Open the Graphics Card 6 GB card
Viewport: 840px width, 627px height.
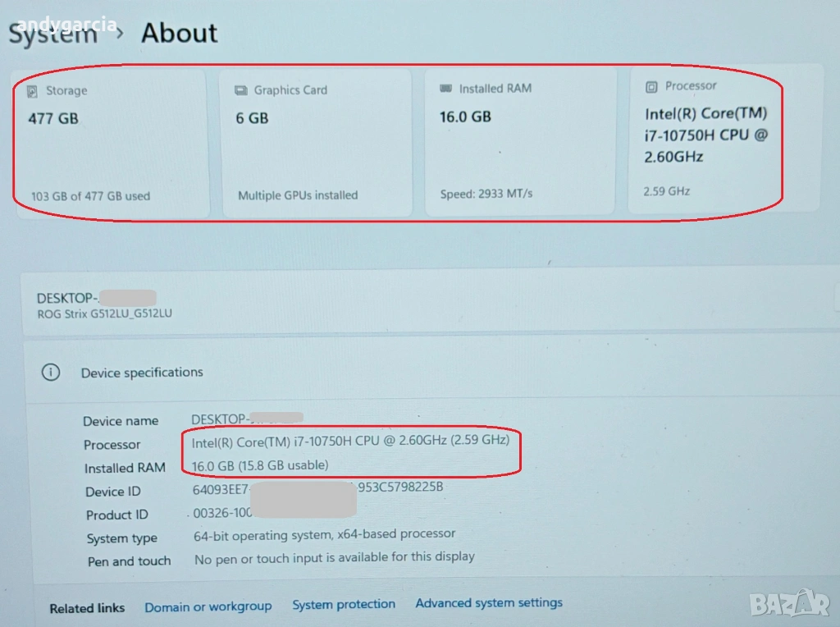(317, 143)
